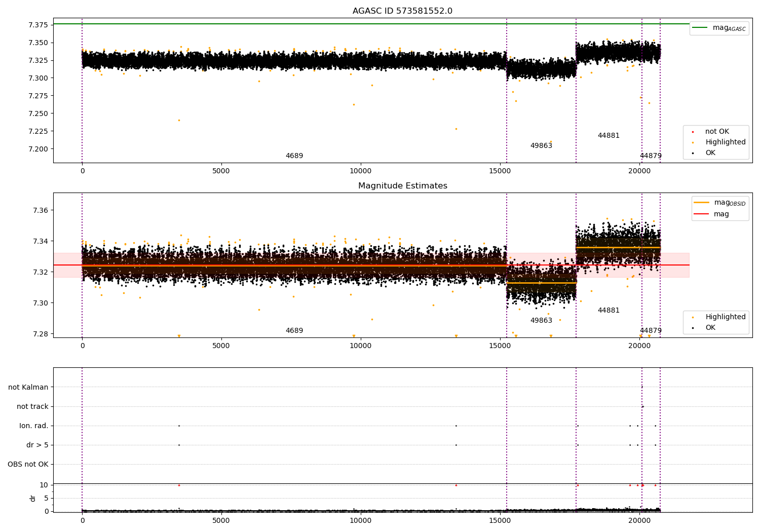This screenshot has height=532, width=760.
Task: Click observation label 44879 in middle plot
Action: point(651,331)
